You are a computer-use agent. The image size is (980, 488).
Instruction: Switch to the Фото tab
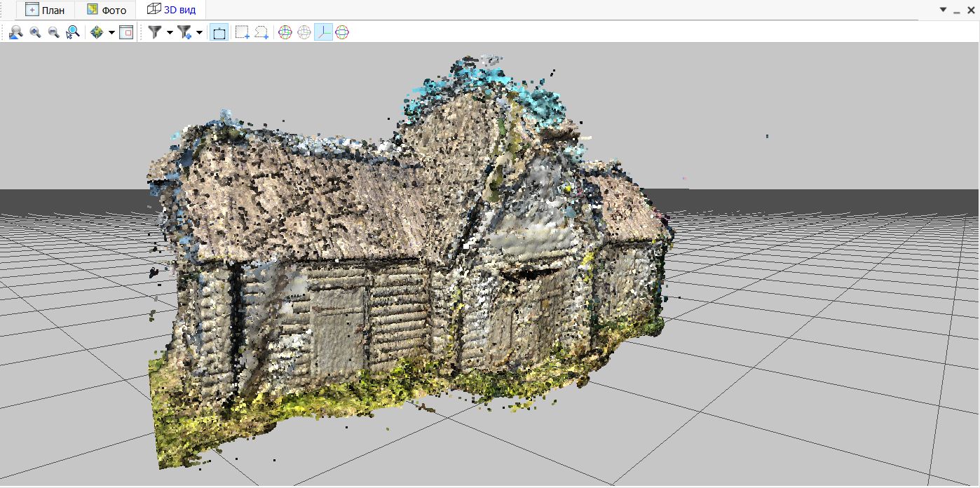[x=107, y=10]
